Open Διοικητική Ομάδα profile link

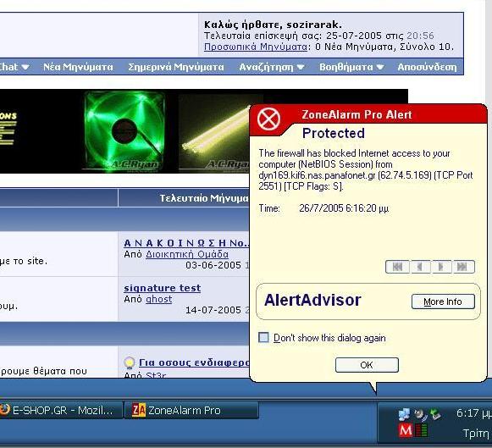click(x=187, y=254)
